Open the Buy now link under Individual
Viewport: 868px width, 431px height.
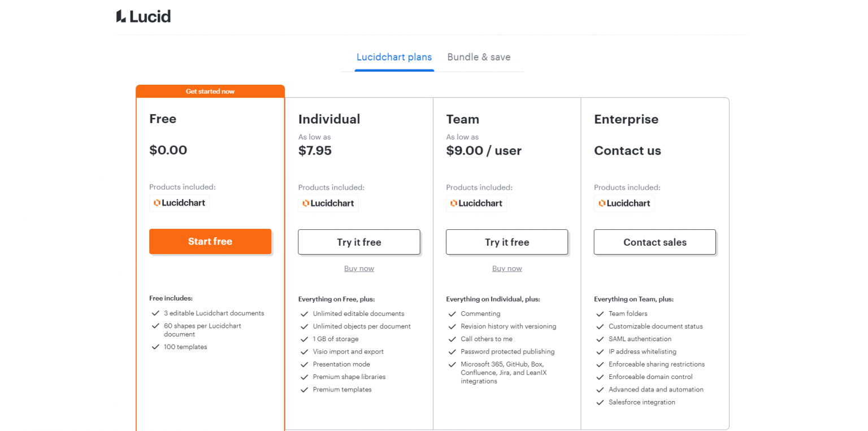(x=359, y=268)
